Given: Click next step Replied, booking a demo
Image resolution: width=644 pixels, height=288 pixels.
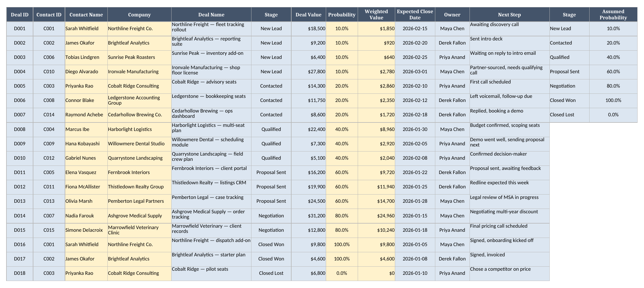Looking at the screenshot, I should (x=509, y=115).
